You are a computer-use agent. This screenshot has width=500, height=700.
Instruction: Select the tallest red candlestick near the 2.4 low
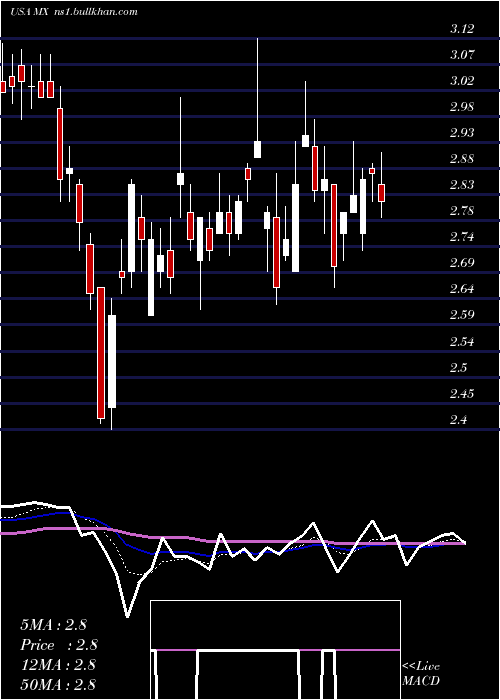101,353
